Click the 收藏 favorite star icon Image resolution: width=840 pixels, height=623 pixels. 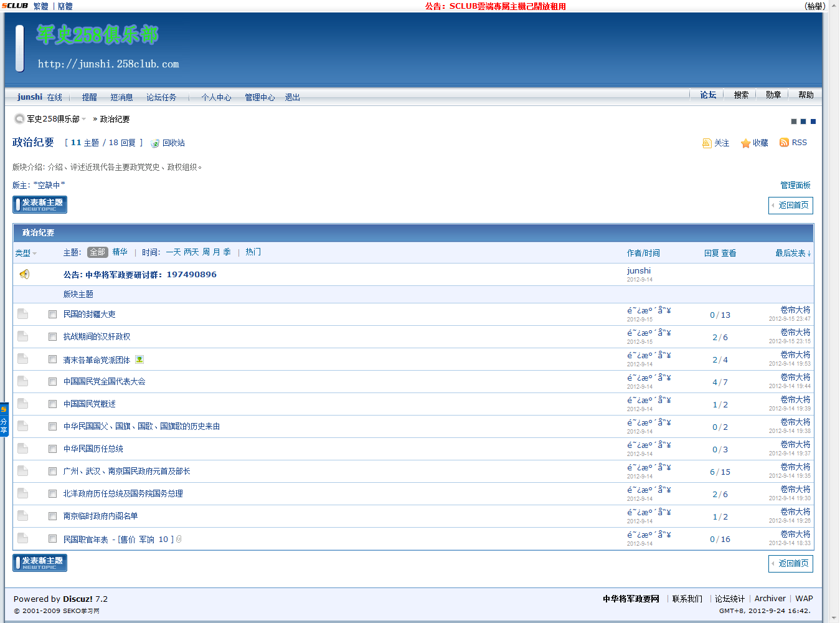pos(745,143)
